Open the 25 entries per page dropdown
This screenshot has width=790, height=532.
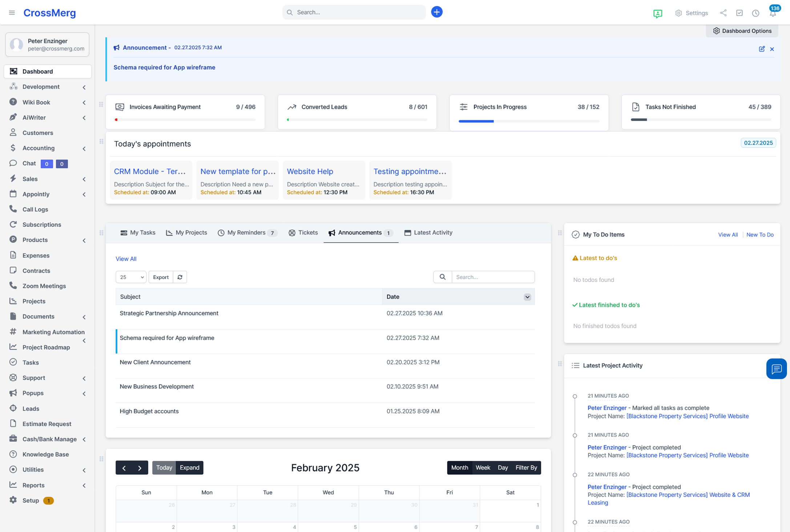131,277
